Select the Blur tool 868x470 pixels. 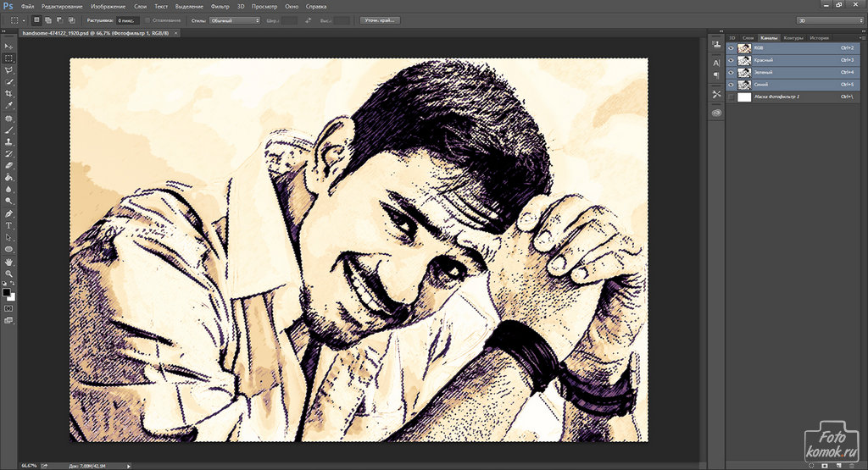click(8, 190)
